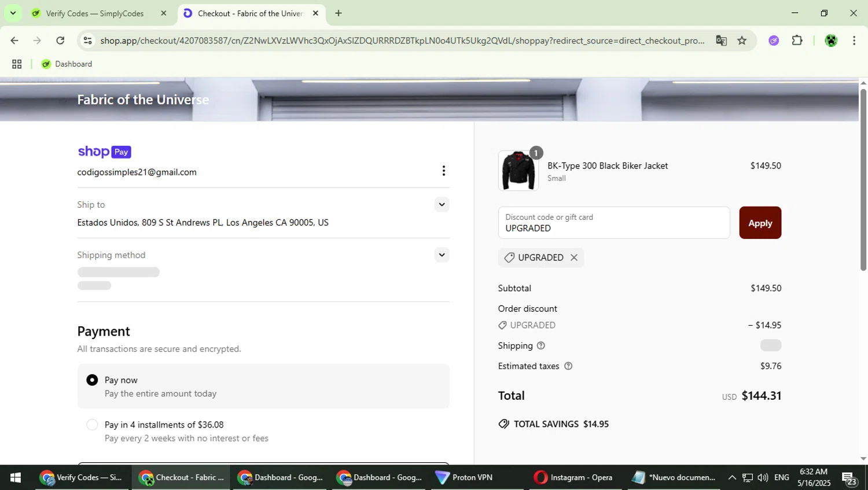Screen dimensions: 868x490
Task: Open the apps grid in bookmarks bar
Action: pyautogui.click(x=17, y=64)
